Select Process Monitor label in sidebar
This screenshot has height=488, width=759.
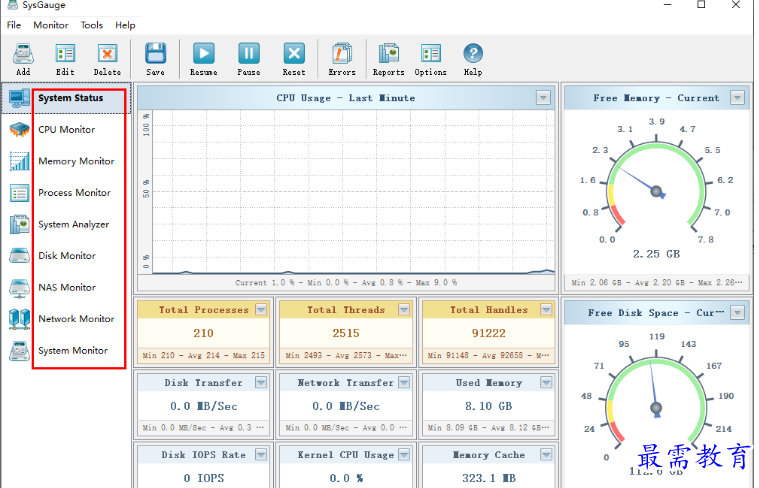click(75, 193)
